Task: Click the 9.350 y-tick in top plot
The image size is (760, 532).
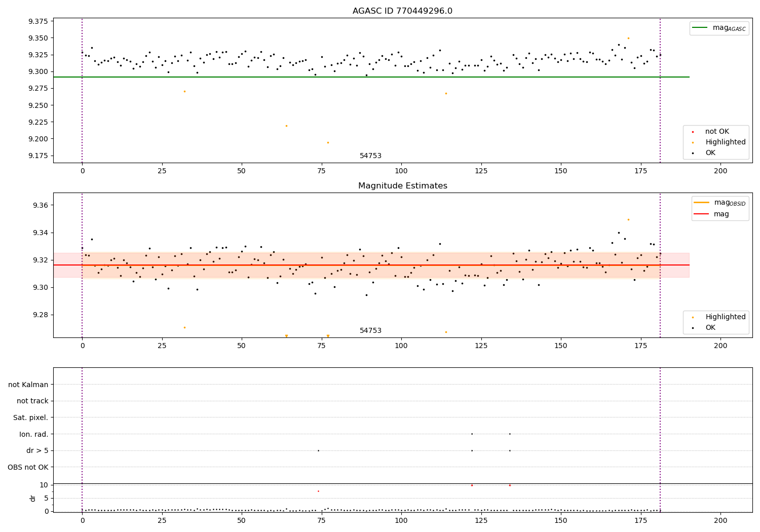Action: click(x=39, y=38)
